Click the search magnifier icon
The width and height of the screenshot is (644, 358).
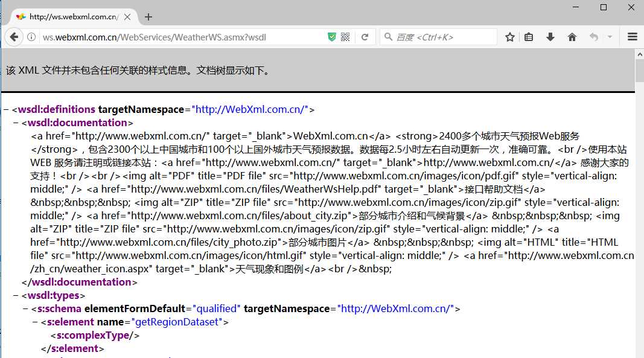[388, 37]
